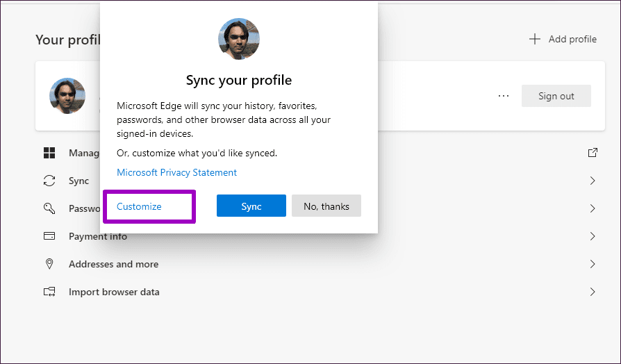This screenshot has height=364, width=621.
Task: Open the three-dot more options menu
Action: pos(504,96)
